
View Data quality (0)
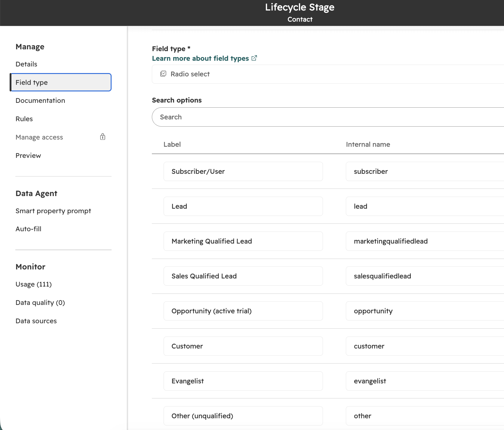coord(40,303)
